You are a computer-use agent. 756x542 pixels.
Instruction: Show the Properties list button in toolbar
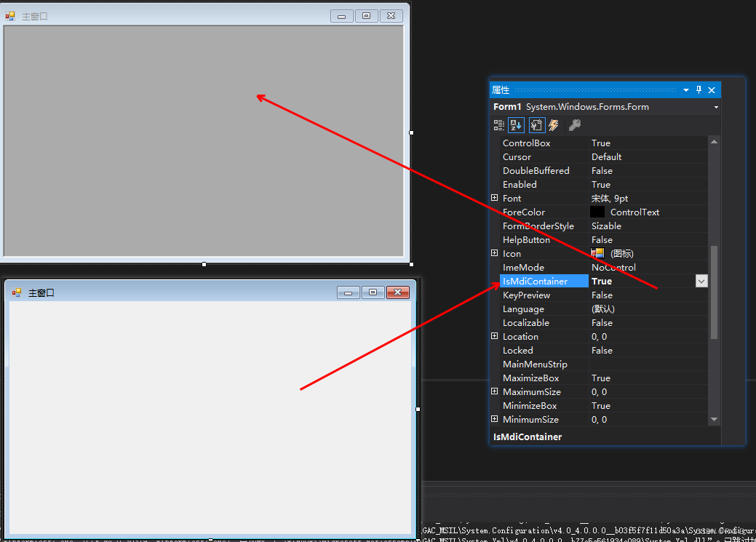tap(536, 125)
